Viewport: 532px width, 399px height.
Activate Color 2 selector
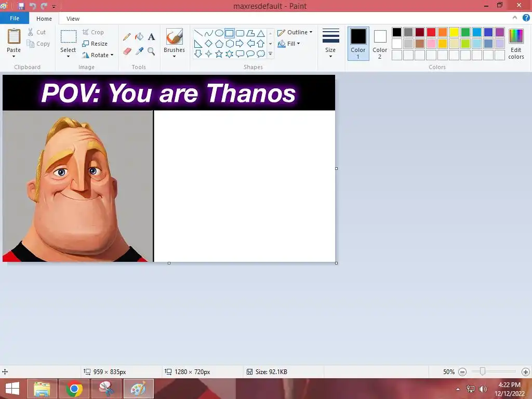tap(380, 44)
